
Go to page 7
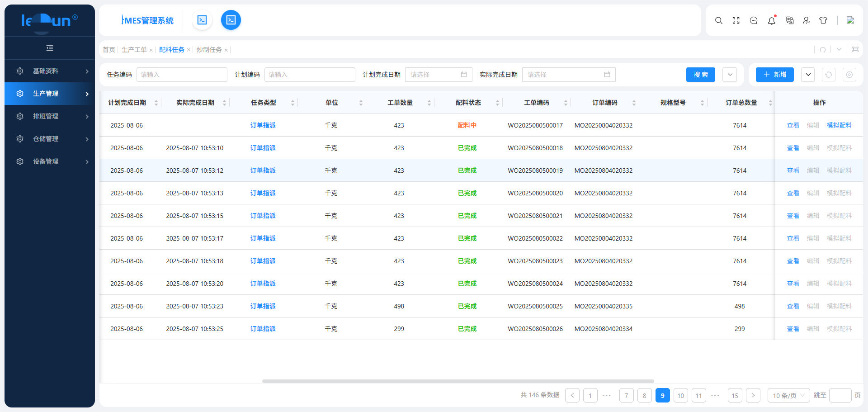[627, 395]
